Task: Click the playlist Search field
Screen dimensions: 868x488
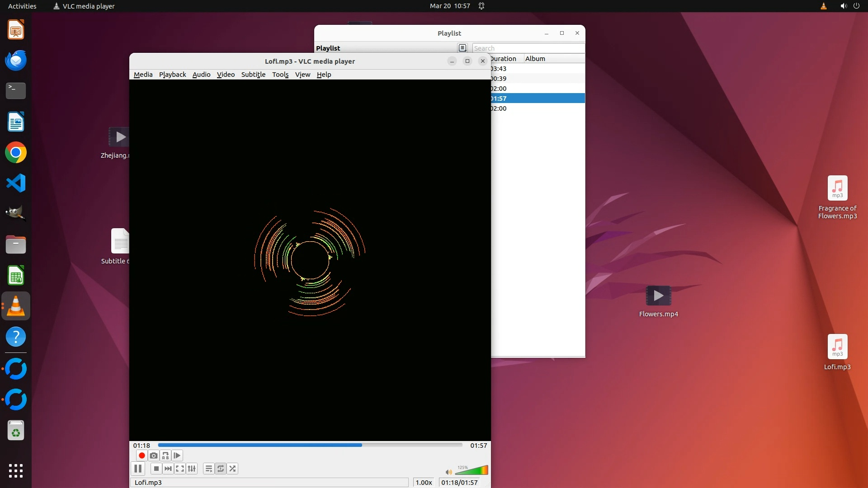Action: pyautogui.click(x=528, y=48)
